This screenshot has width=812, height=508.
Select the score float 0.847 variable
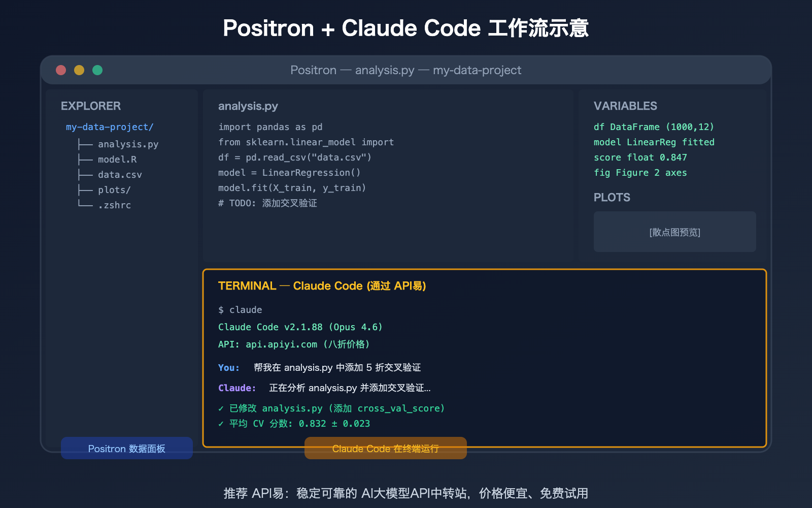click(640, 157)
